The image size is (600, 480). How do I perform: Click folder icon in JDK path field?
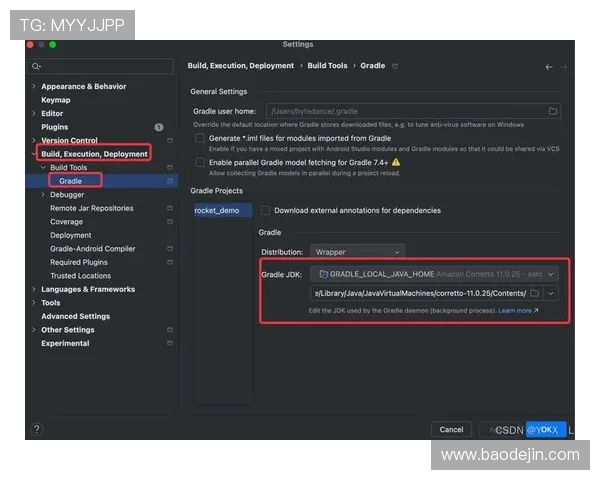(x=535, y=293)
